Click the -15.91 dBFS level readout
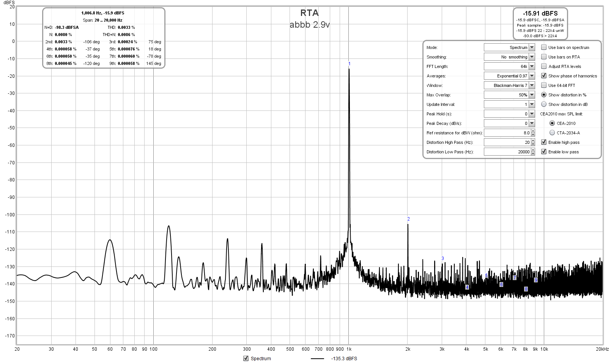This screenshot has width=611, height=364. (x=540, y=13)
